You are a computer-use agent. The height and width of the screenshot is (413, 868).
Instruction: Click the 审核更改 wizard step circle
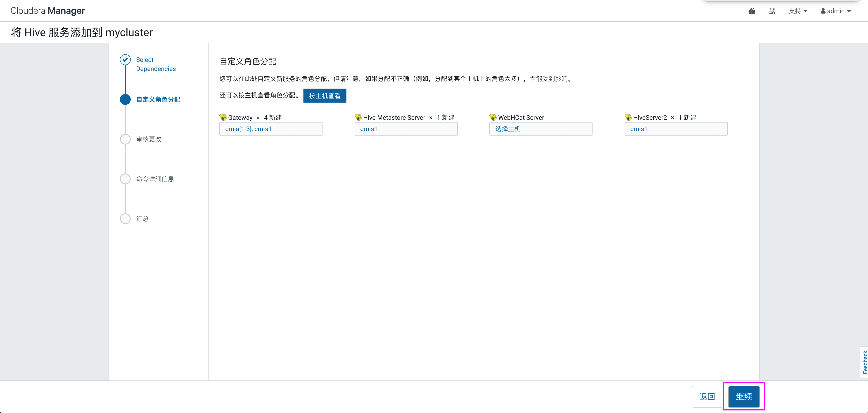coord(125,139)
